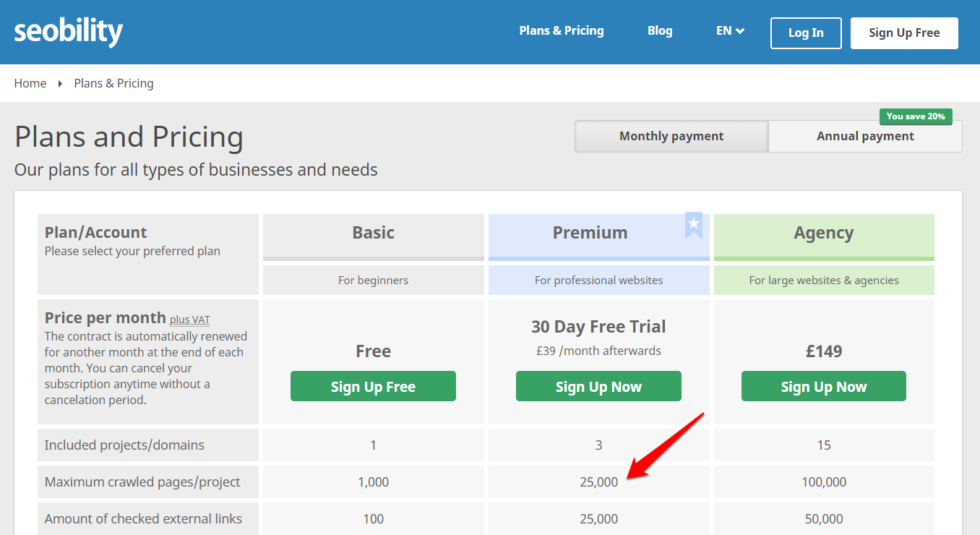980x535 pixels.
Task: Switch to Annual payment
Action: point(865,136)
